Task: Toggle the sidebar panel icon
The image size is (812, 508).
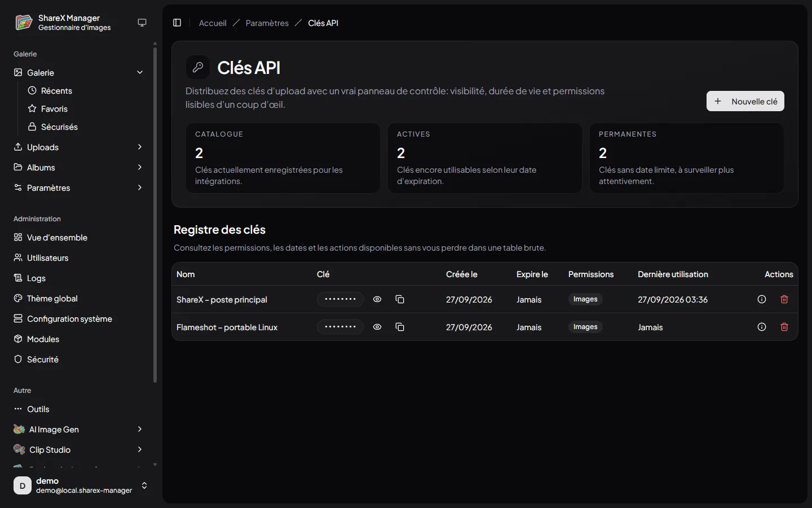Action: (177, 23)
